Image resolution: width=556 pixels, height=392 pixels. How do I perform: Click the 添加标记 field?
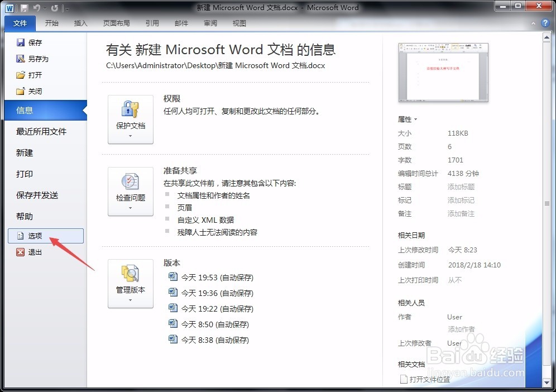(x=461, y=200)
